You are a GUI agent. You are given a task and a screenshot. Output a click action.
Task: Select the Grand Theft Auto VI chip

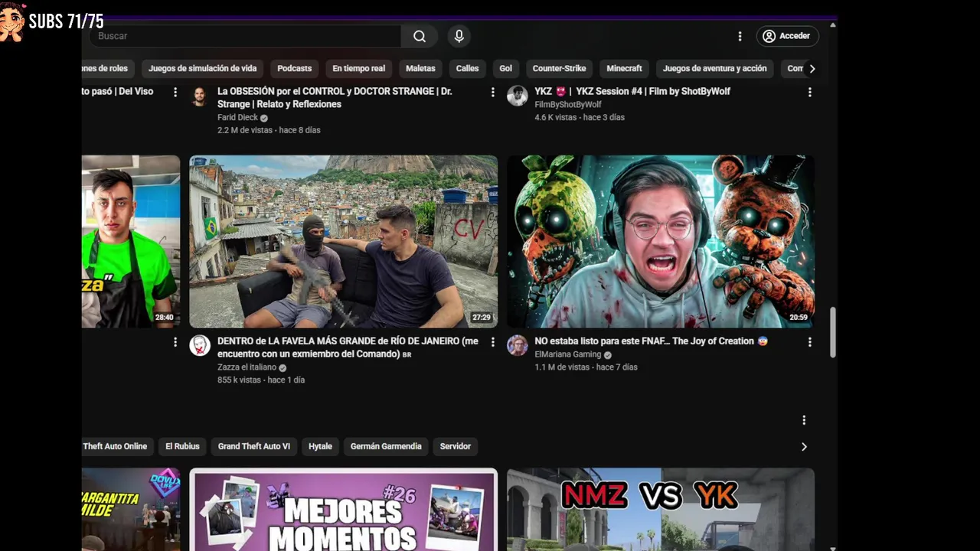pos(253,447)
